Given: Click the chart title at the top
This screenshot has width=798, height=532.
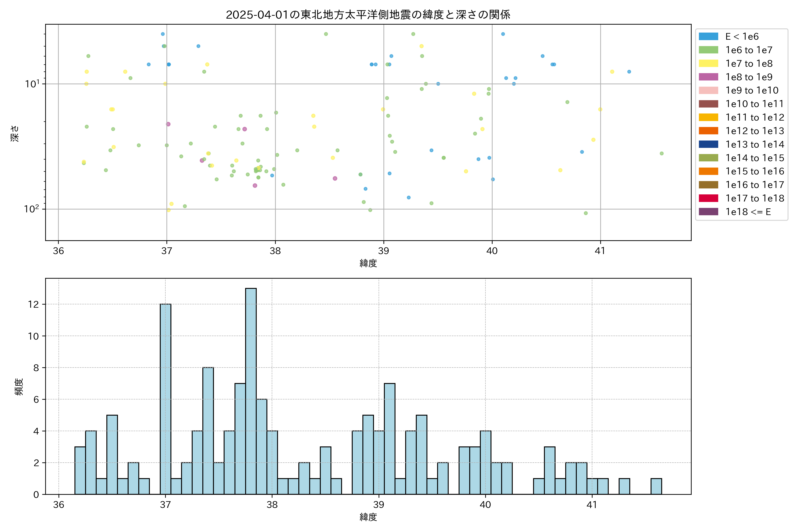Looking at the screenshot, I should click(368, 15).
